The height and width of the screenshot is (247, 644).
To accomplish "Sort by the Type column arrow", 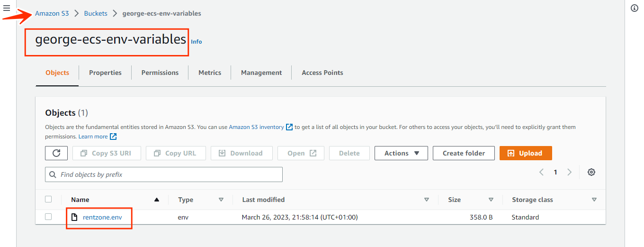I will [x=221, y=200].
